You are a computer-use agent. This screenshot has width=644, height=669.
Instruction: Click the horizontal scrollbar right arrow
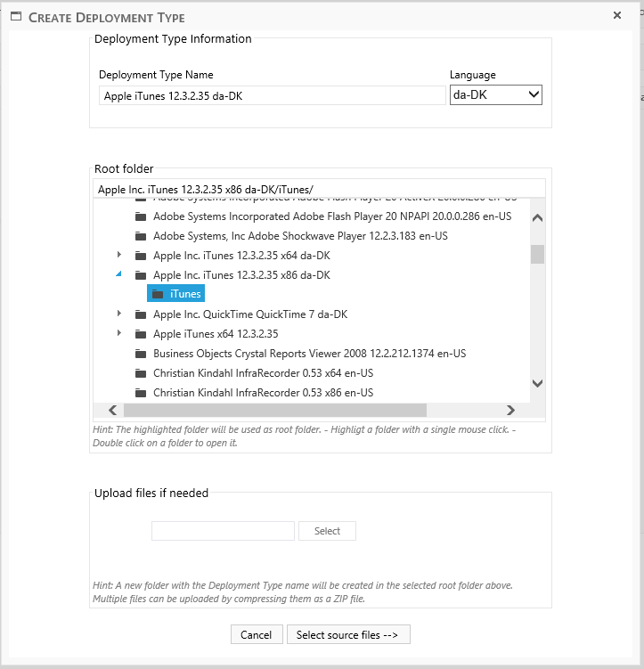510,411
